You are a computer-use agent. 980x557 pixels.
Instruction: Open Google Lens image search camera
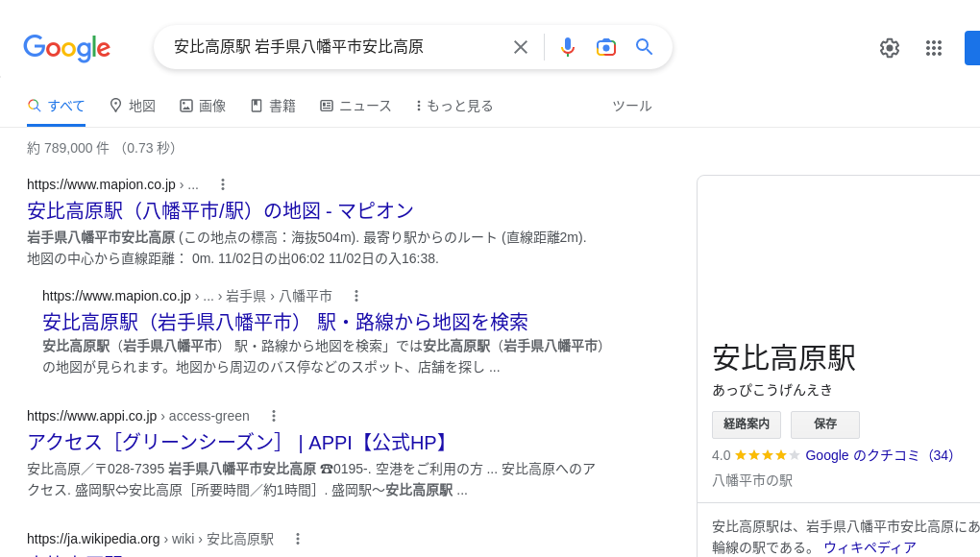pyautogui.click(x=606, y=47)
